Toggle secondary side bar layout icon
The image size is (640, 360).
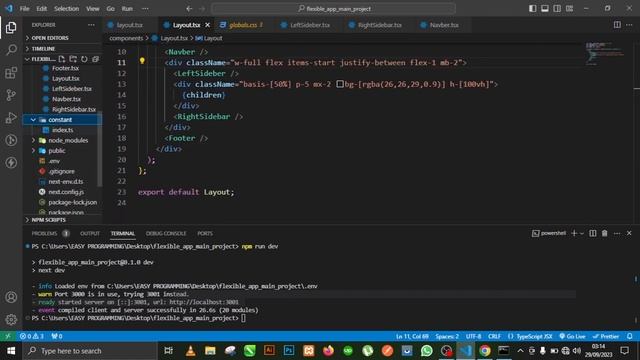point(557,9)
